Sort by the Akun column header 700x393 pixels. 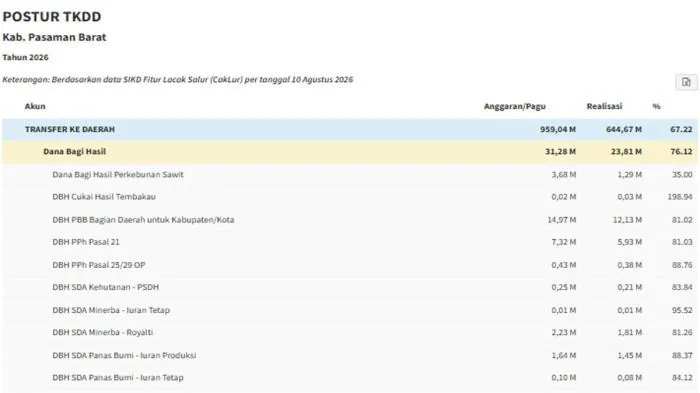[x=35, y=106]
